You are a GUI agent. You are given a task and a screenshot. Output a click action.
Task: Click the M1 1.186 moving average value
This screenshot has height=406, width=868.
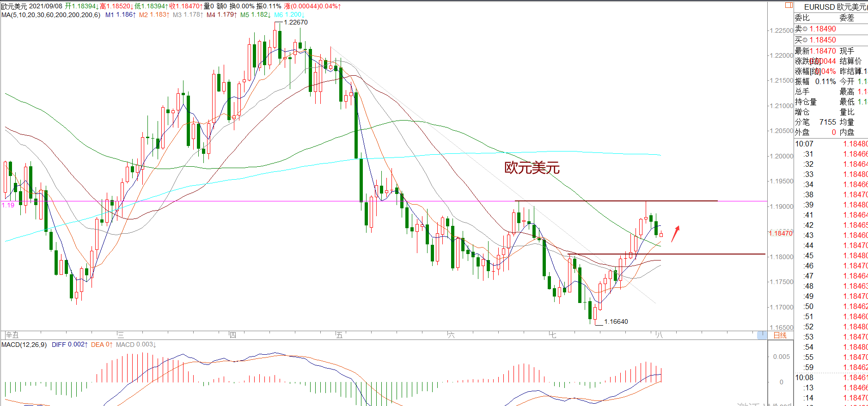click(120, 15)
